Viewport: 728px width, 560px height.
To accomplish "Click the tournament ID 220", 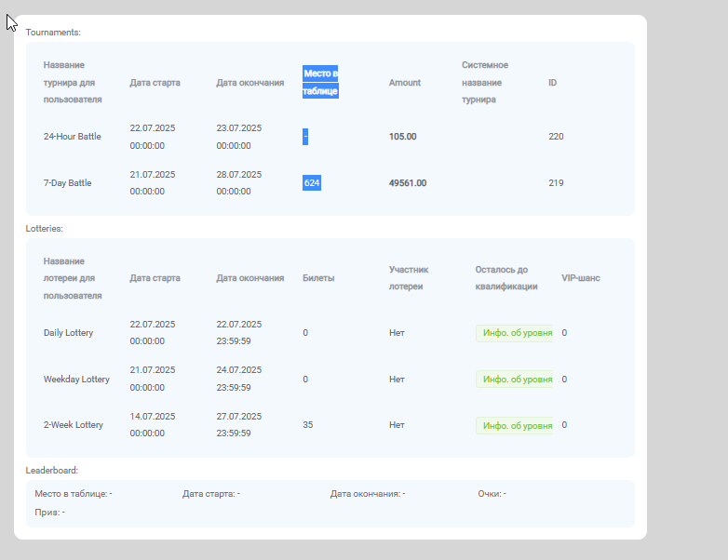I will [556, 137].
